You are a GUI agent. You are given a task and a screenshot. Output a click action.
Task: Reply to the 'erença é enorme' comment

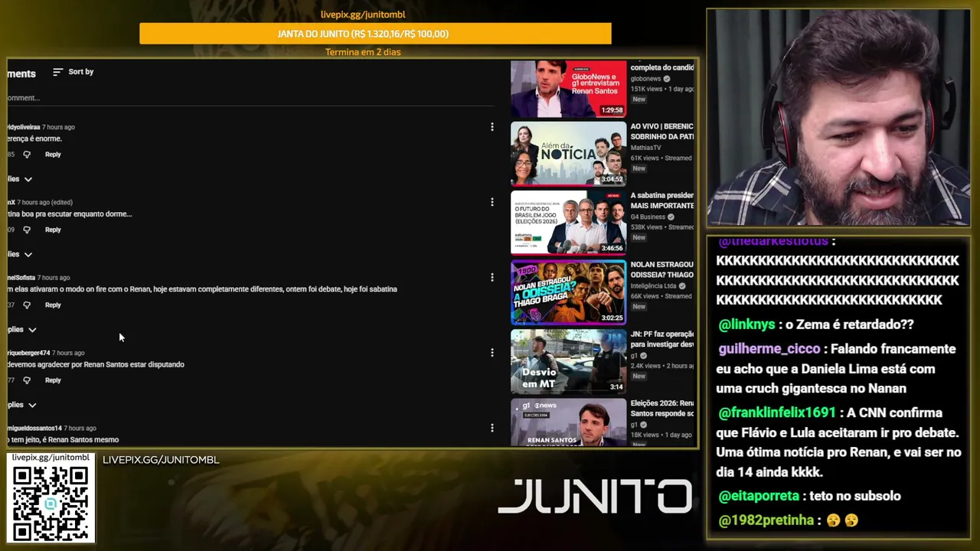pyautogui.click(x=53, y=155)
